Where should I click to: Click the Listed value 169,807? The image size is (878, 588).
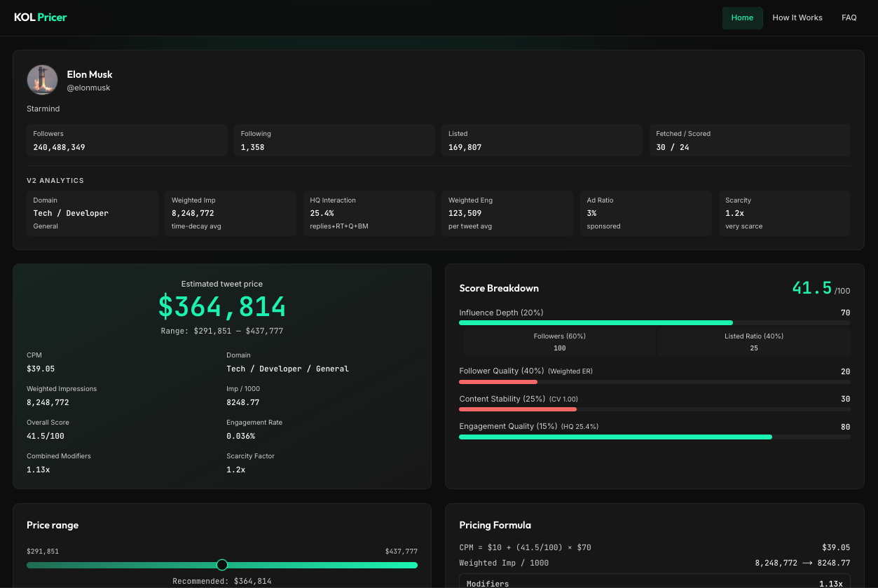pos(465,147)
